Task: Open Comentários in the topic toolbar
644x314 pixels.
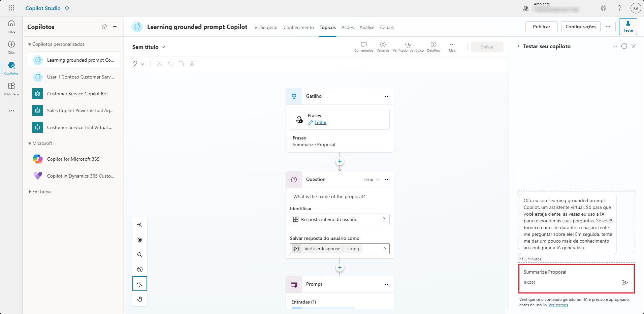Action: 364,47
